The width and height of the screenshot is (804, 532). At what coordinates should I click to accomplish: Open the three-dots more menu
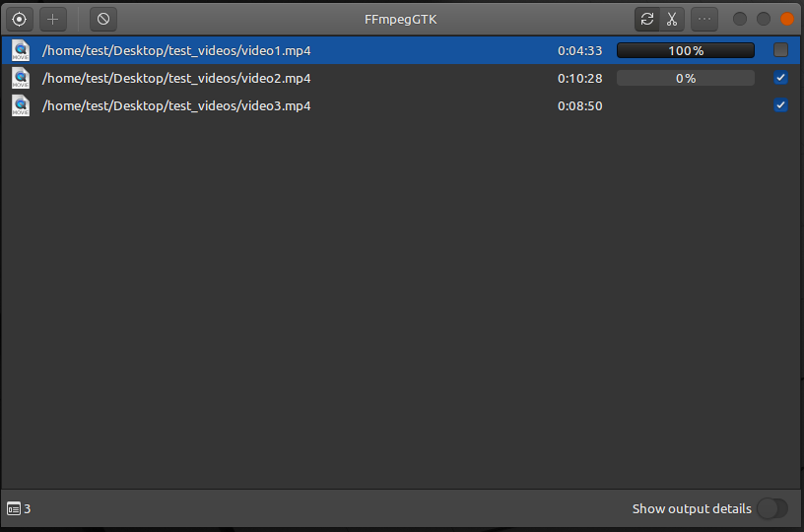click(704, 20)
